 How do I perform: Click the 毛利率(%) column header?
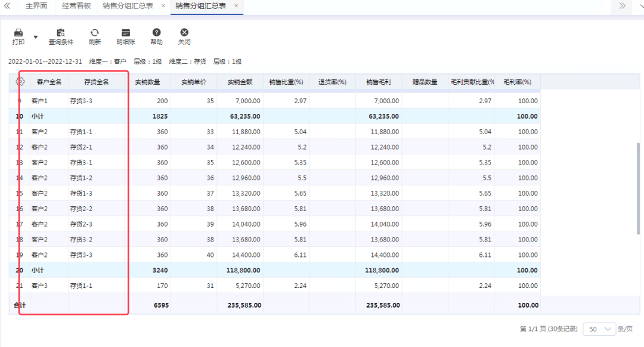tap(517, 82)
